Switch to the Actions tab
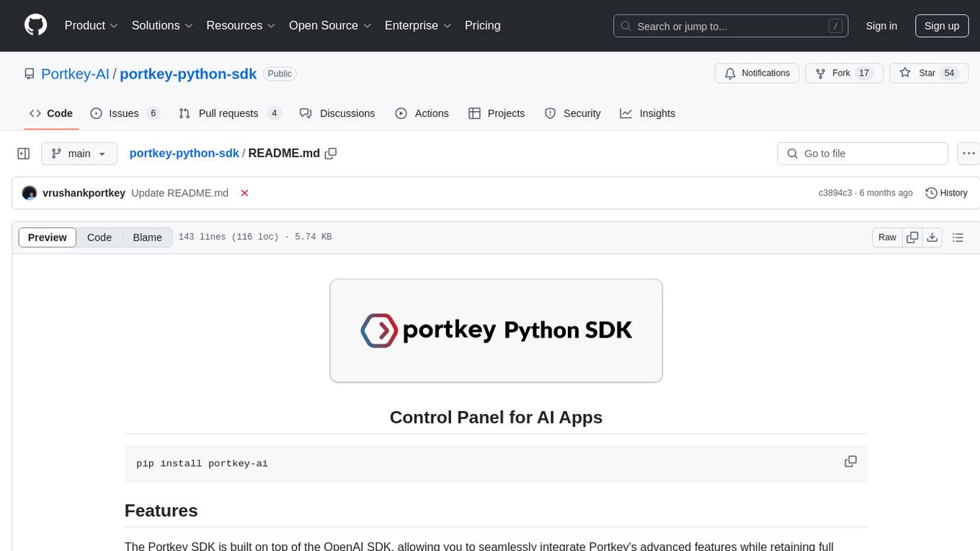The width and height of the screenshot is (980, 551). (422, 113)
